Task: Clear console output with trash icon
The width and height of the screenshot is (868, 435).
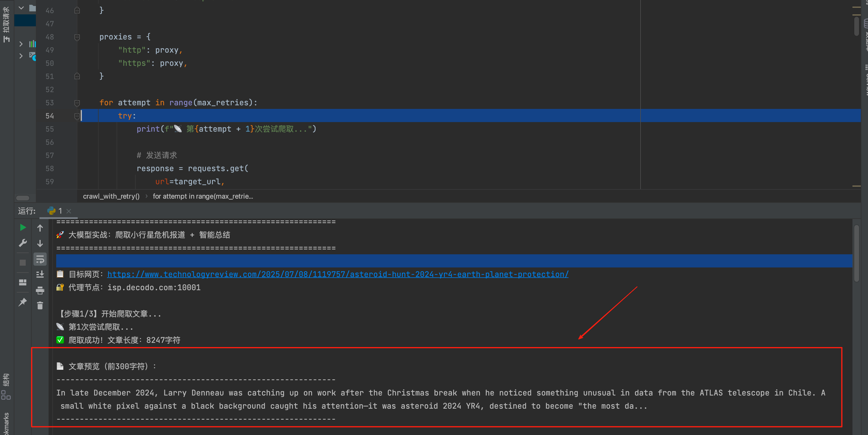Action: 40,305
